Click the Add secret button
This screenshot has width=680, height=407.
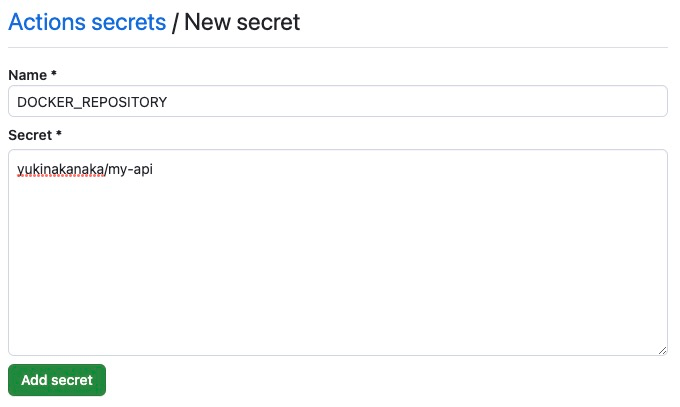point(57,380)
